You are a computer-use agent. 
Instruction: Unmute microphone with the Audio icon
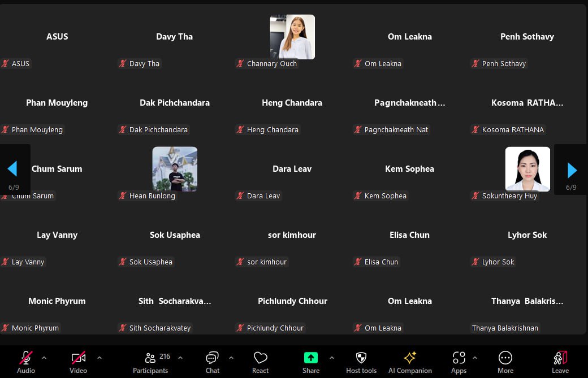[25, 358]
